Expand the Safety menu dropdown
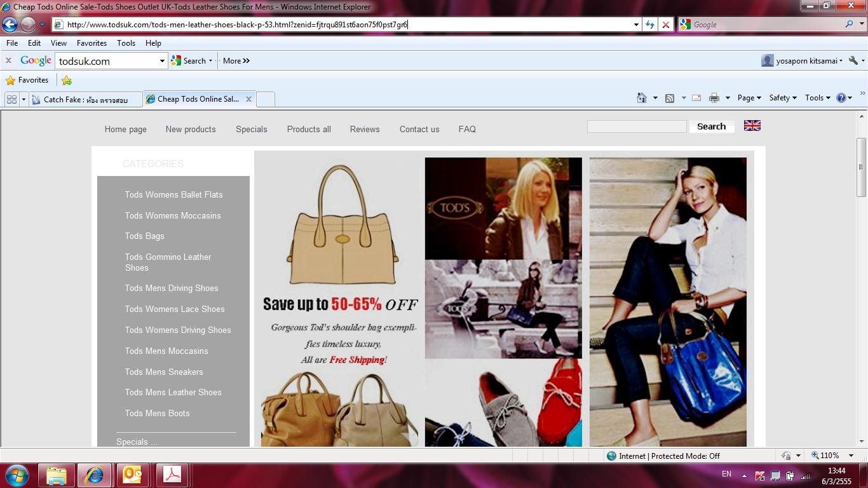Image resolution: width=868 pixels, height=488 pixels. pyautogui.click(x=782, y=98)
